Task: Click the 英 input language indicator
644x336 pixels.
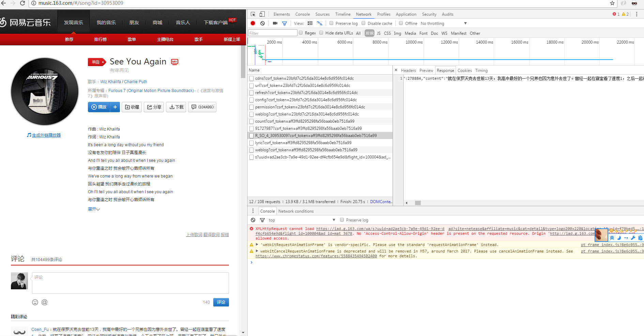Action: (x=612, y=238)
